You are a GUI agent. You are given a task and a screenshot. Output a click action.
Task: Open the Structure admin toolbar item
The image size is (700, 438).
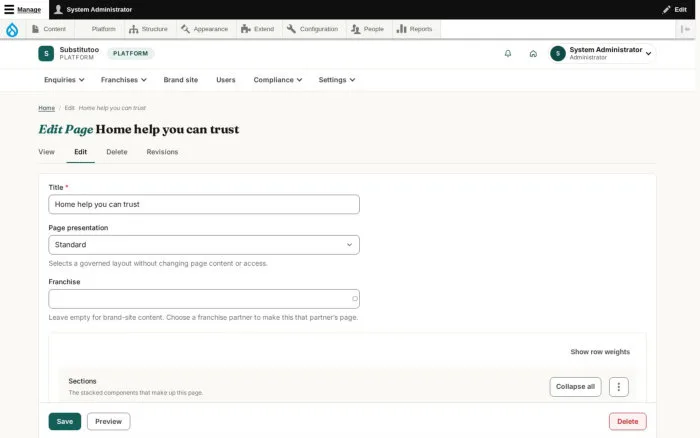click(148, 29)
